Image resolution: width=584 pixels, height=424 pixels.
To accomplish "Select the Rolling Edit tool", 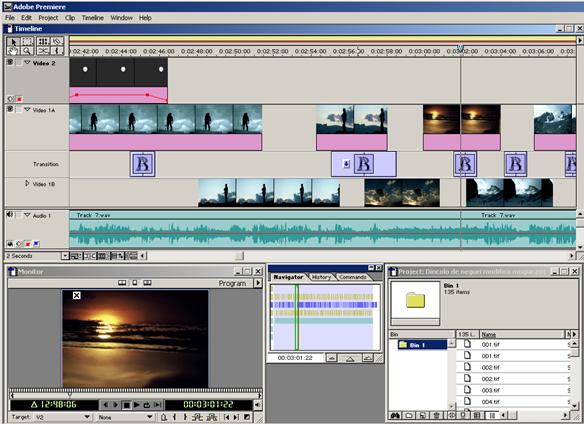I will coord(43,42).
